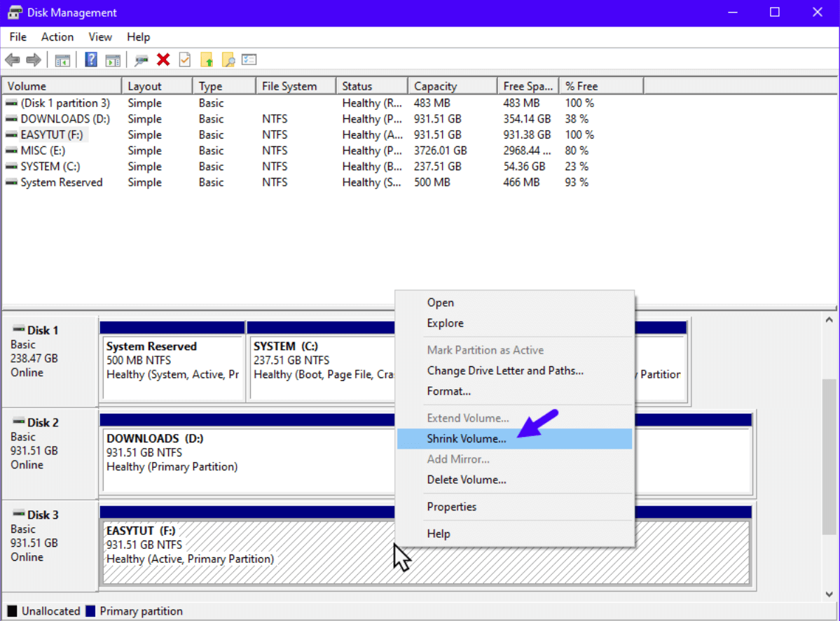
Task: Click the folder with green arrow icon
Action: tap(207, 60)
